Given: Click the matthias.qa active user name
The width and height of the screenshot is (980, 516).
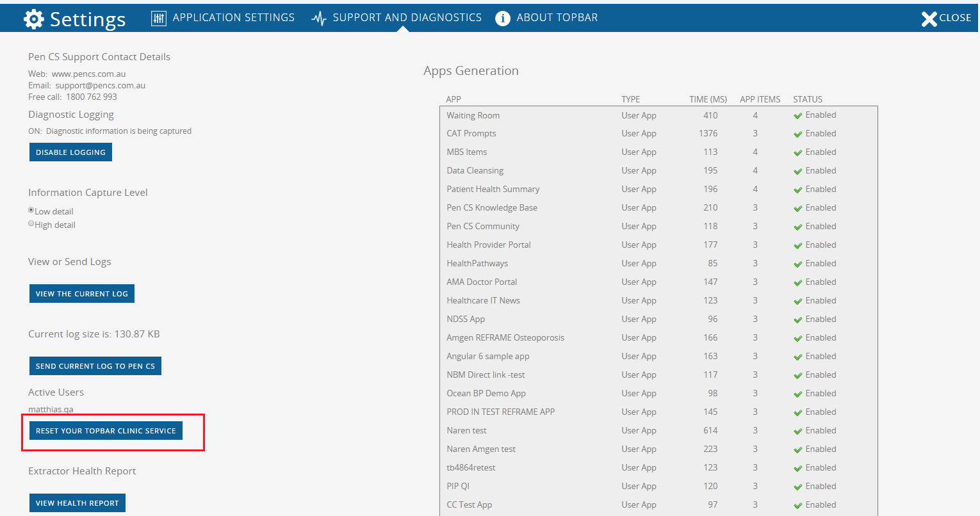Looking at the screenshot, I should (51, 409).
